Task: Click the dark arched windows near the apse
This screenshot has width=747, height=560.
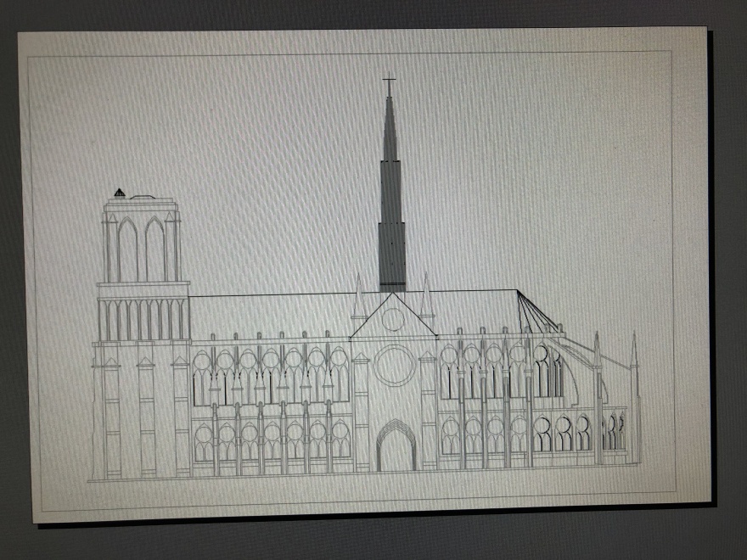Action: point(548,372)
